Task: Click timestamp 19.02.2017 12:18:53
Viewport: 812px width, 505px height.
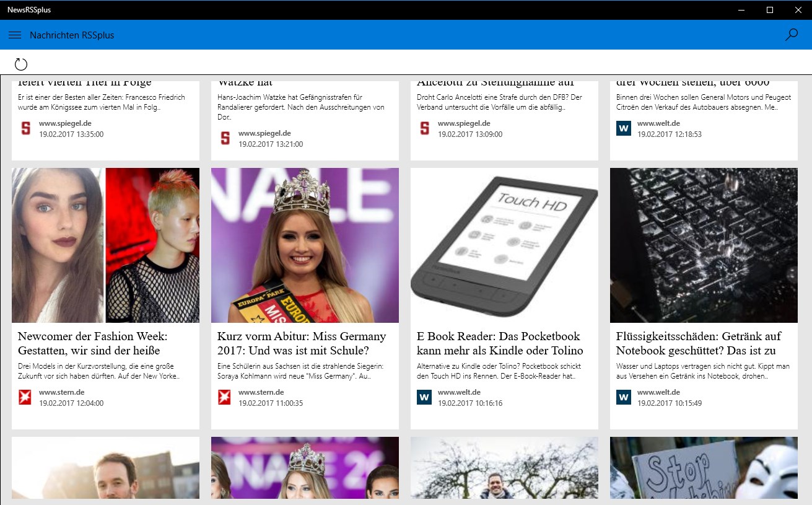Action: (670, 134)
